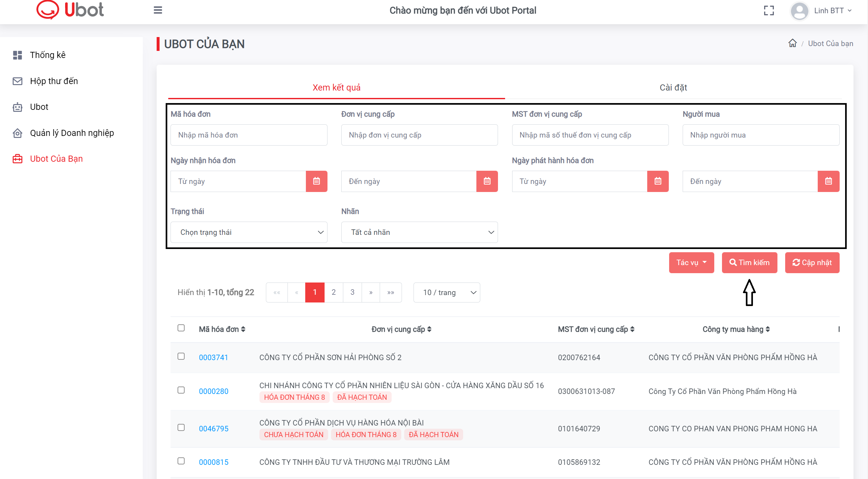Open Thống kê from sidebar
The height and width of the screenshot is (479, 868).
pyautogui.click(x=47, y=55)
